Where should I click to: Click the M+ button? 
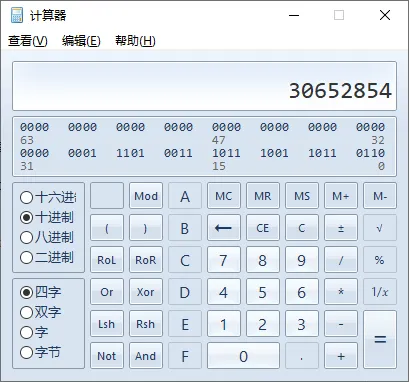click(341, 196)
